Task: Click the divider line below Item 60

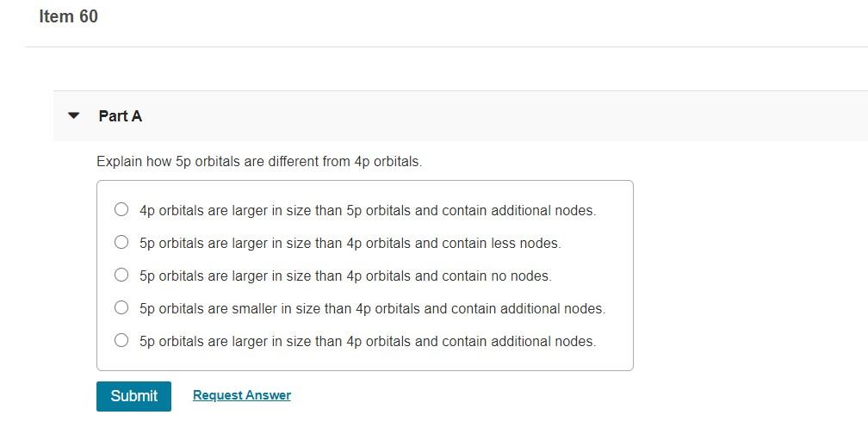Action: coord(446,47)
